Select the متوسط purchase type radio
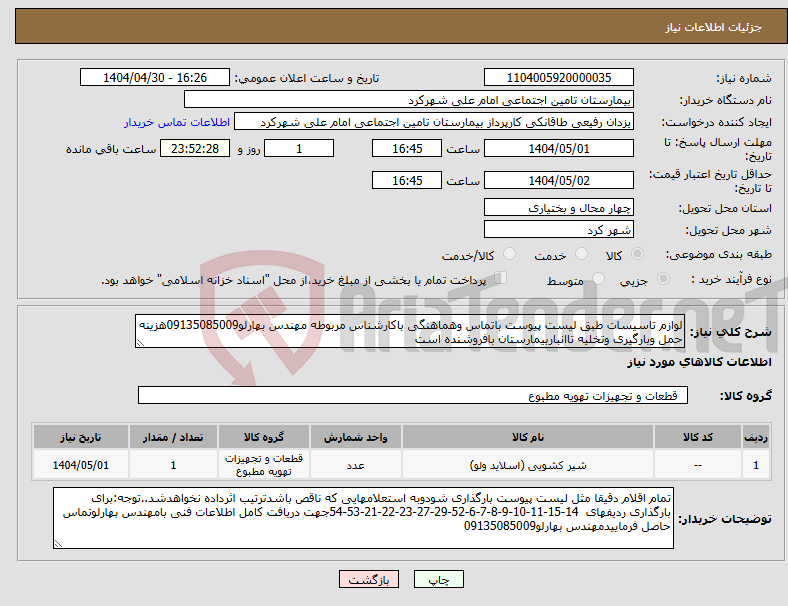Screen dimensions: 788x606 [598, 279]
